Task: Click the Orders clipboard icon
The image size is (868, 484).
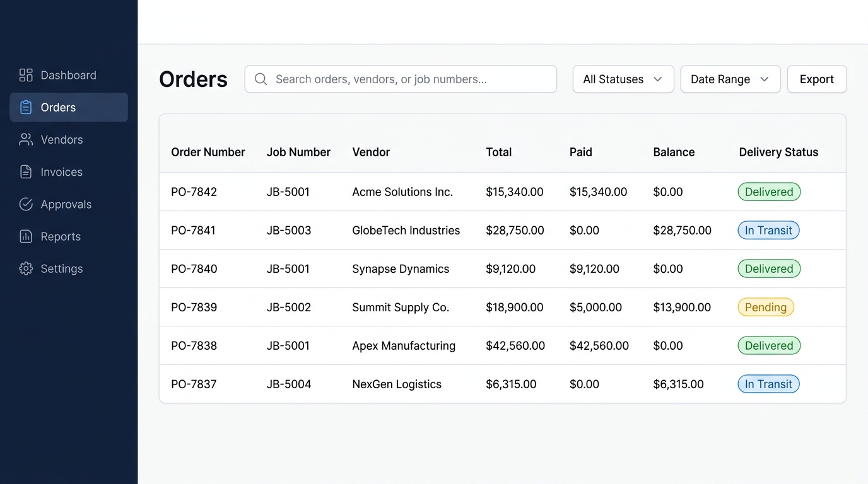Action: [26, 107]
